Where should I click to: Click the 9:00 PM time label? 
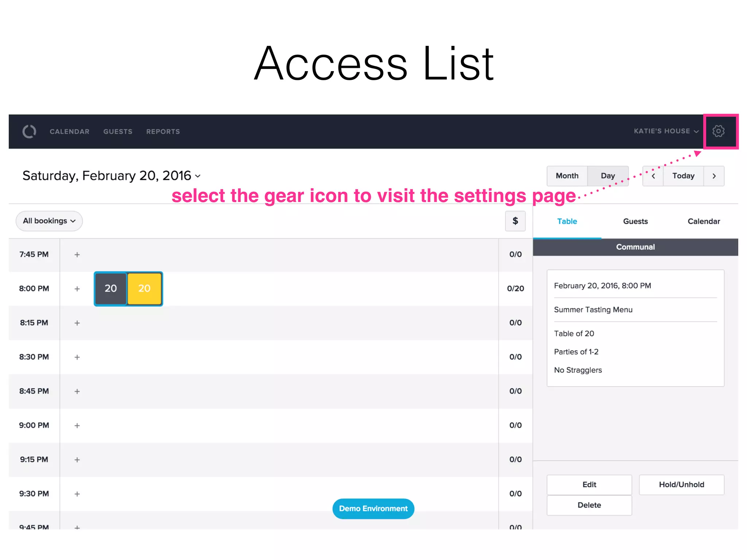(x=34, y=425)
